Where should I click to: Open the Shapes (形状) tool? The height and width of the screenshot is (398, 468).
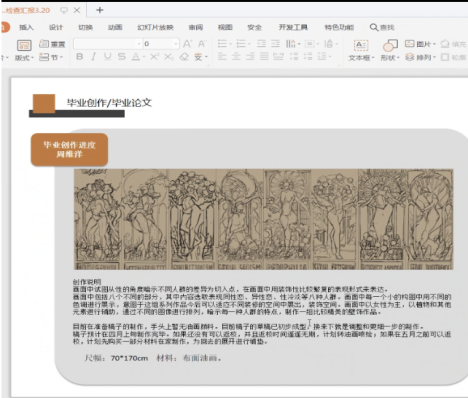pos(390,50)
